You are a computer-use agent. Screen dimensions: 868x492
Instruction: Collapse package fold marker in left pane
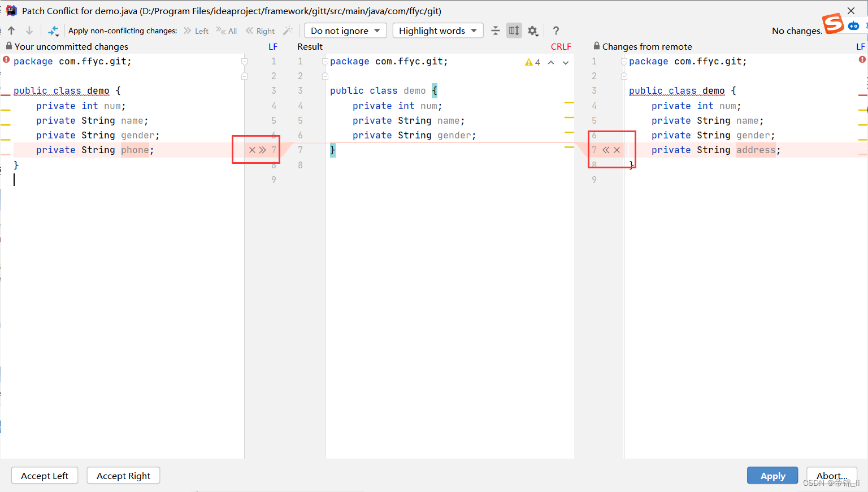[x=244, y=61]
